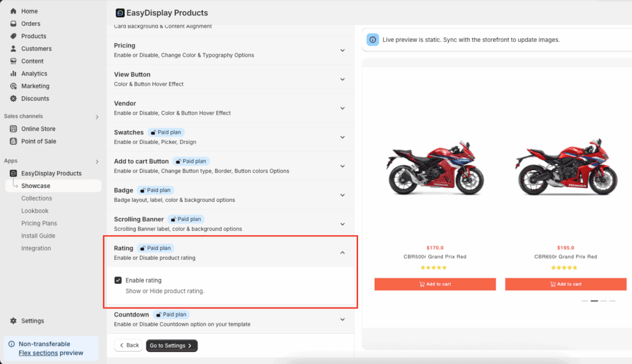Collapse the Rating section chevron
Image resolution: width=632 pixels, height=364 pixels.
(x=343, y=252)
